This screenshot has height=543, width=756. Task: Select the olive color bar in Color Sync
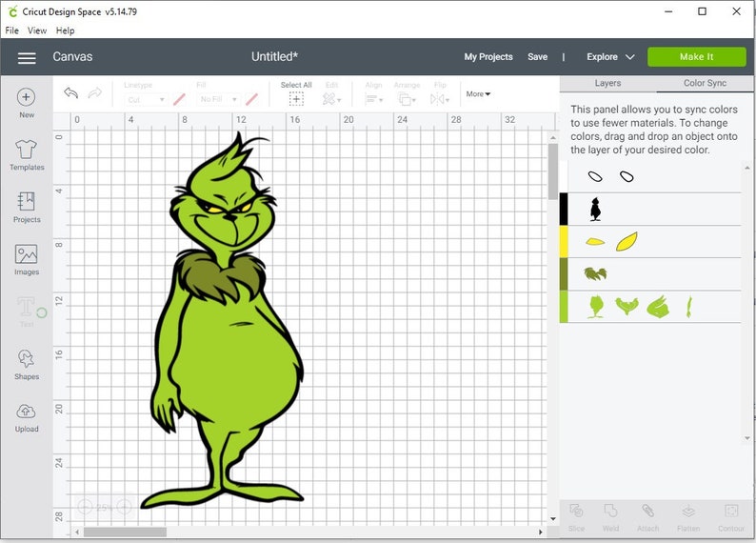pos(563,274)
